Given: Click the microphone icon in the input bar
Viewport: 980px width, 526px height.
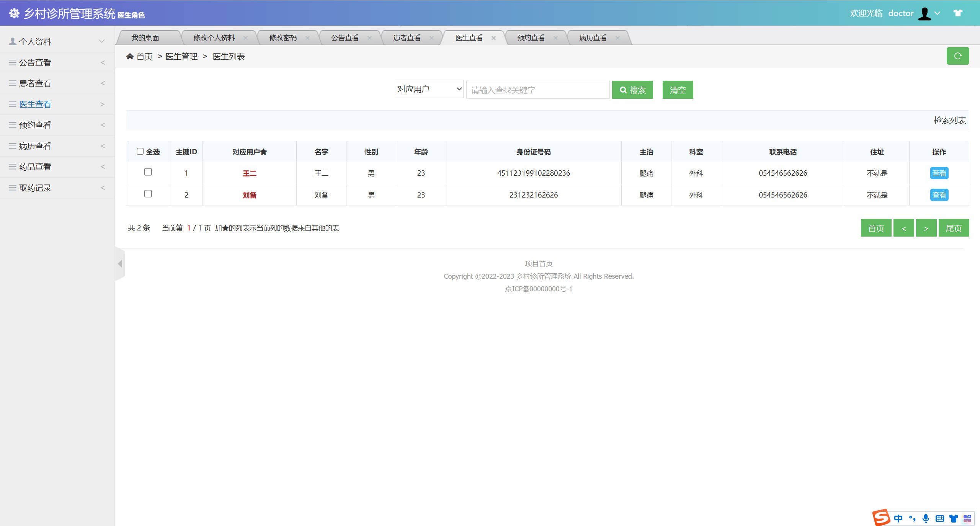Looking at the screenshot, I should coord(926,518).
